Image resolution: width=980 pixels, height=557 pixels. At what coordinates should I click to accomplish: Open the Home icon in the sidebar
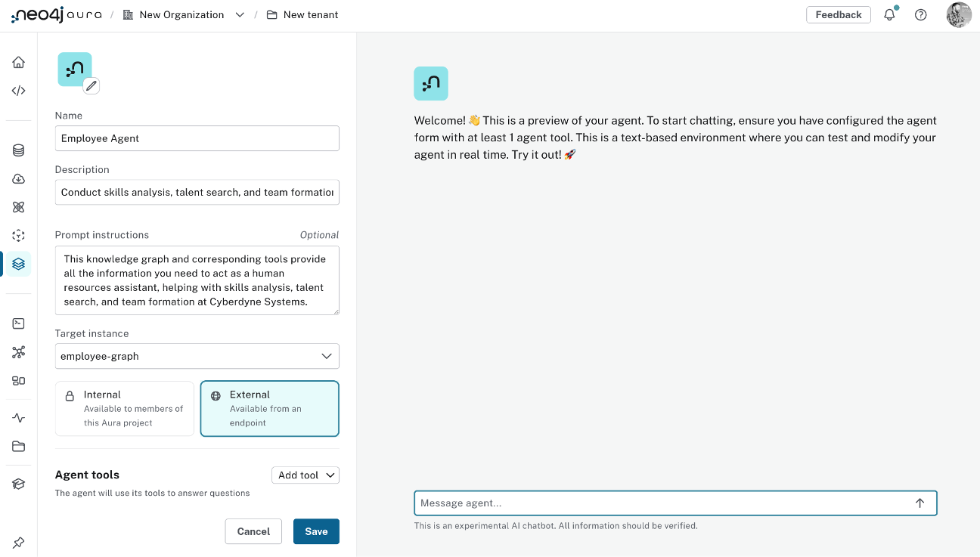click(18, 62)
